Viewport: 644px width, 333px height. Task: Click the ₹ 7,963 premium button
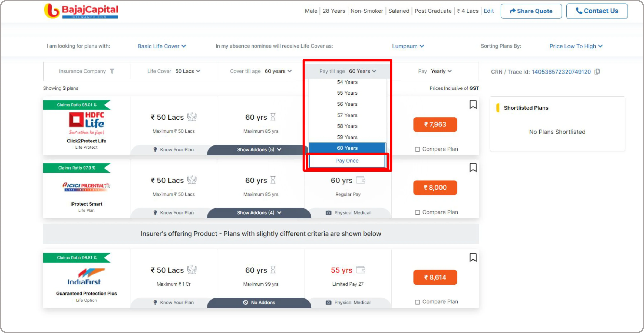(x=435, y=124)
